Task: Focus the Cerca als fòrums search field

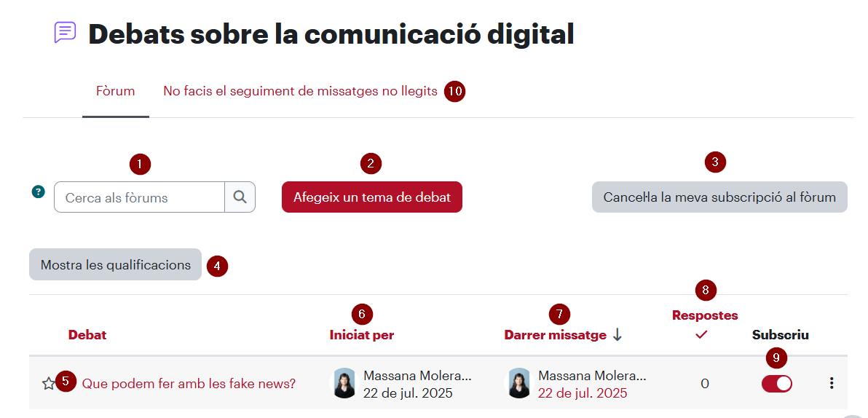Action: 140,197
